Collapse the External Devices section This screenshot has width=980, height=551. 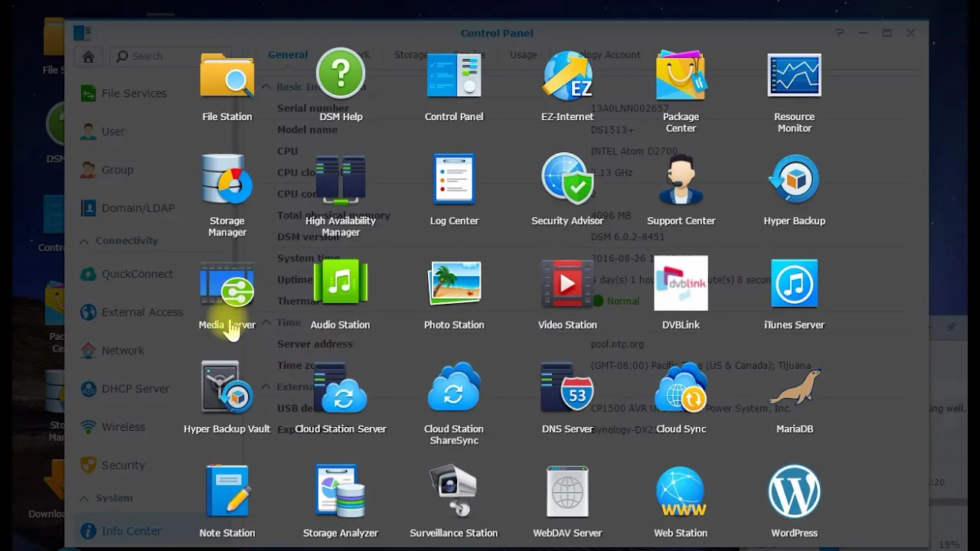point(266,386)
